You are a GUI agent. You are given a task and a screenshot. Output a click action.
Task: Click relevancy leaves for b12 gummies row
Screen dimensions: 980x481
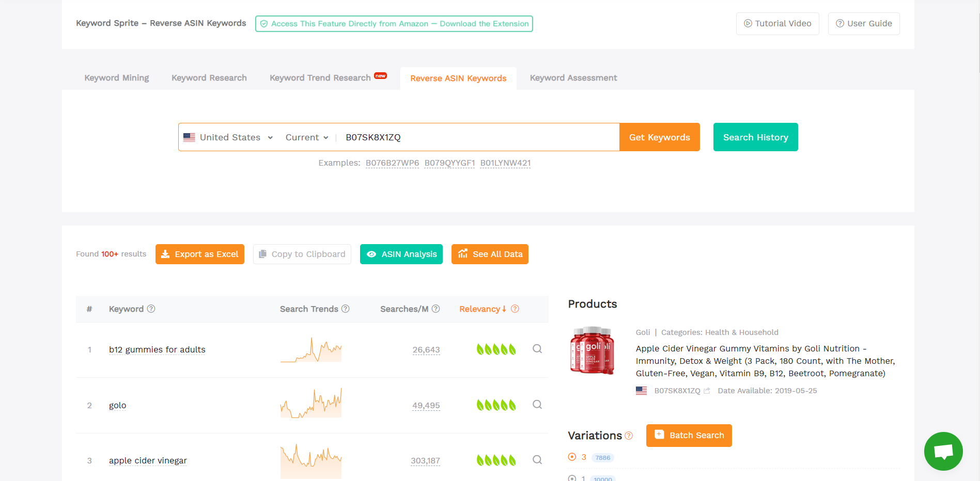click(x=496, y=349)
